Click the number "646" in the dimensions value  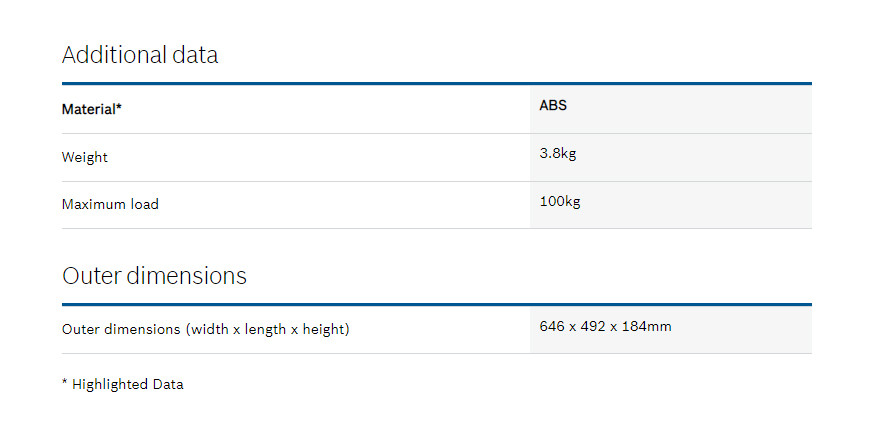tap(552, 326)
